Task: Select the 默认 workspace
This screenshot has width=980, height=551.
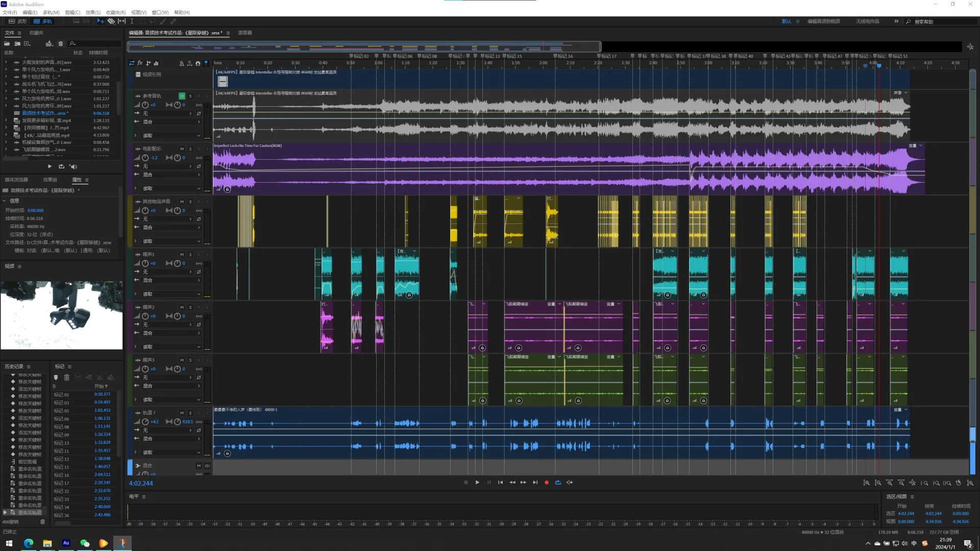Action: [x=787, y=21]
